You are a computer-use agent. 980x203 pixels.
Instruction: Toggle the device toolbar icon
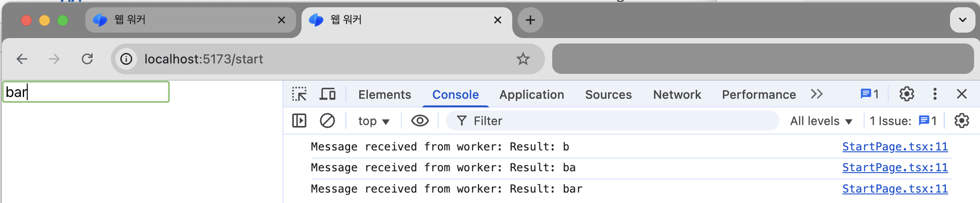(327, 94)
